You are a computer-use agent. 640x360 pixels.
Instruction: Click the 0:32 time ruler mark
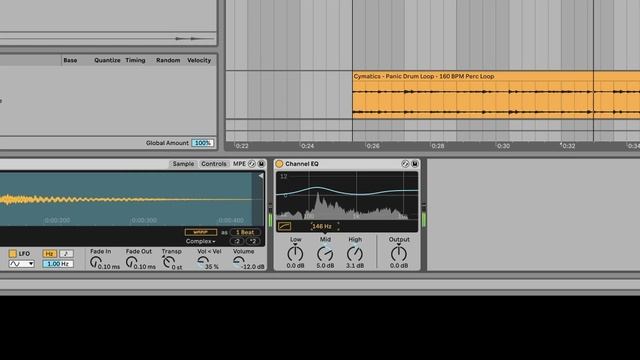point(568,146)
